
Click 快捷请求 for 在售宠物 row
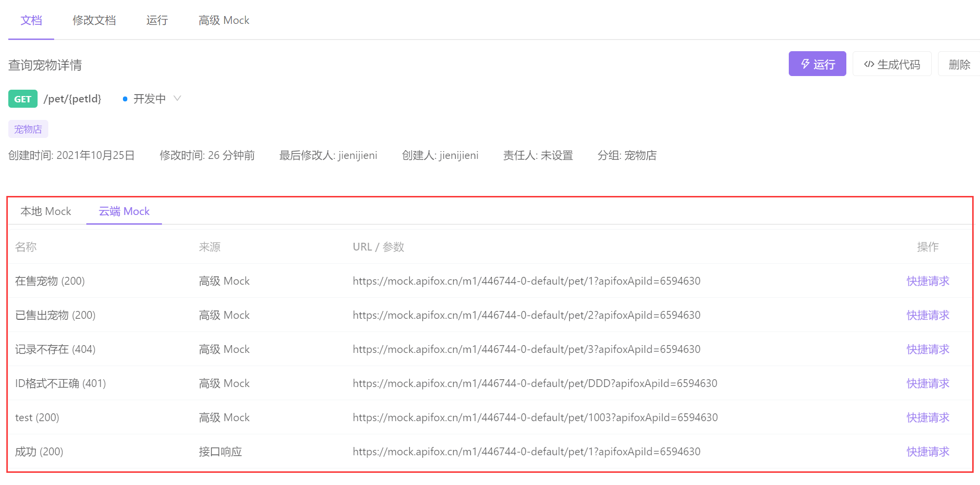click(x=927, y=281)
